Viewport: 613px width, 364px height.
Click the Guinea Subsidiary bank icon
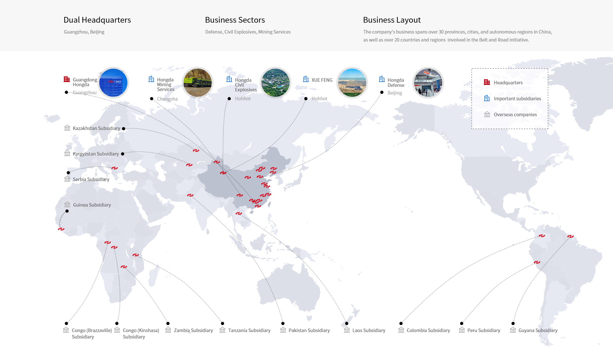pyautogui.click(x=67, y=205)
